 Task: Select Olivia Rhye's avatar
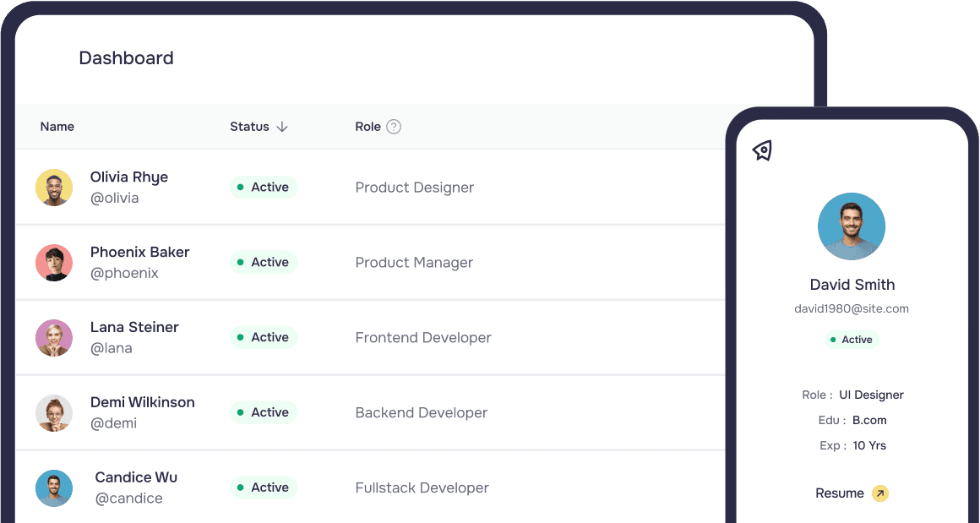pos(54,188)
